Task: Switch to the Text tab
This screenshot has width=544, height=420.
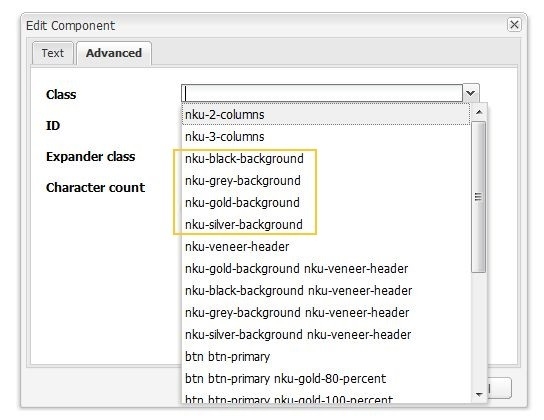Action: 53,53
